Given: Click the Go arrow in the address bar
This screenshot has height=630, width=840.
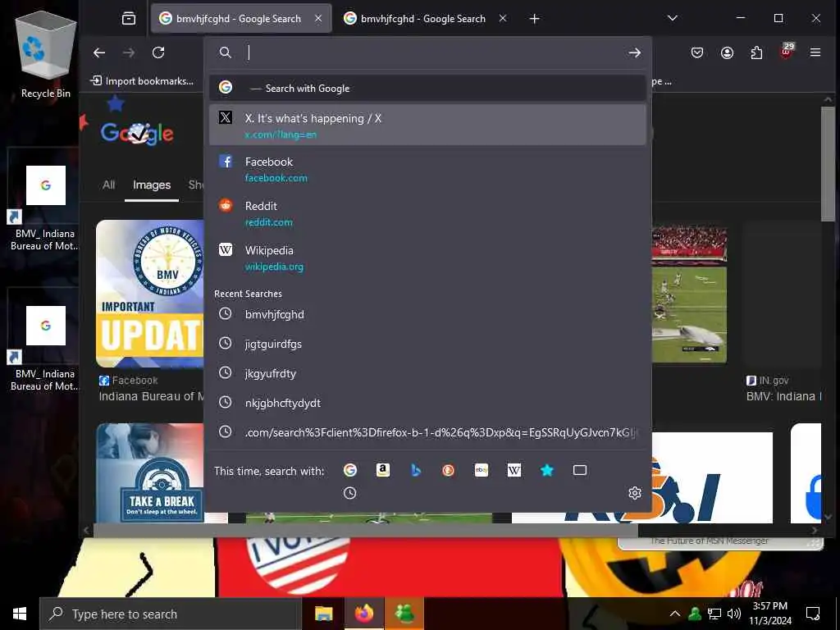Looking at the screenshot, I should (634, 52).
